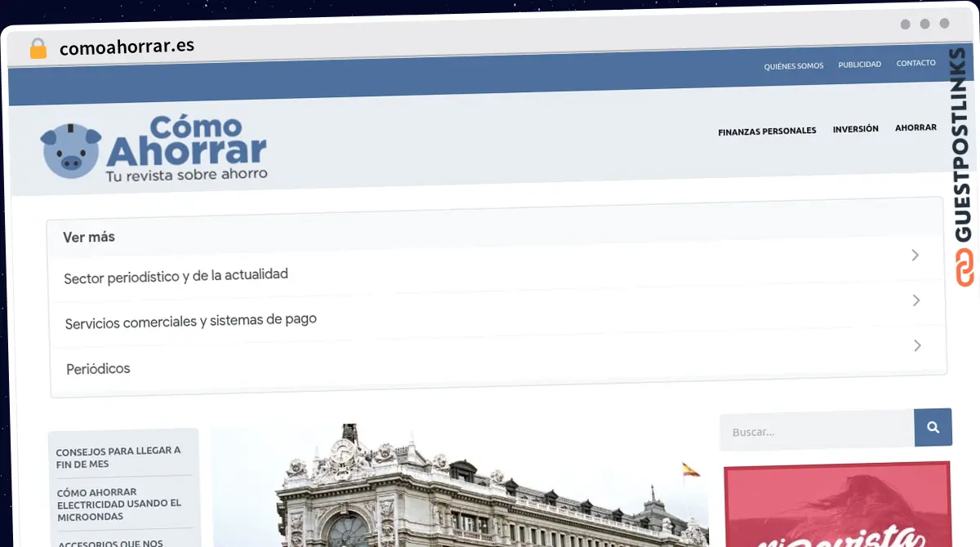Click the Tu revista sobre ahorro tagline
Image resolution: width=980 pixels, height=547 pixels.
(x=187, y=175)
